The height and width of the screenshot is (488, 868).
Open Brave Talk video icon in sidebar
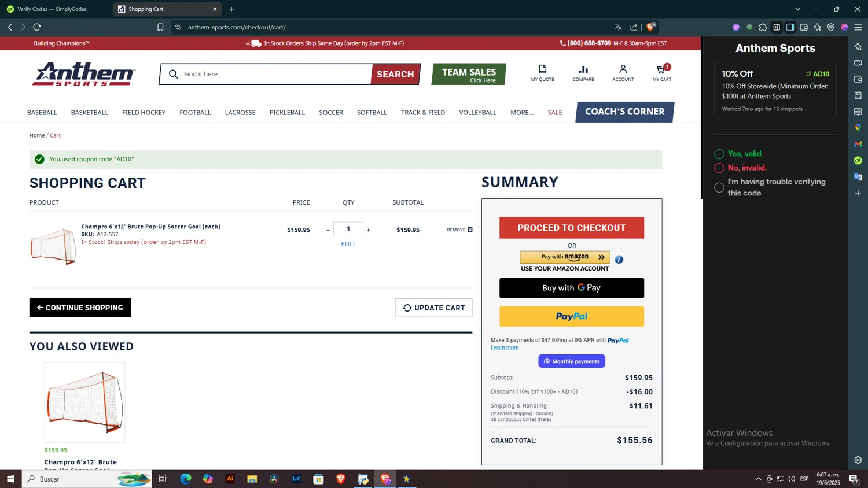click(x=858, y=62)
